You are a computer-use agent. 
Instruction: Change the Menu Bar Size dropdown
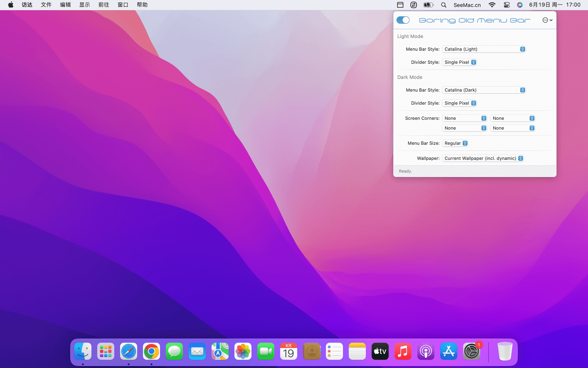click(x=456, y=143)
